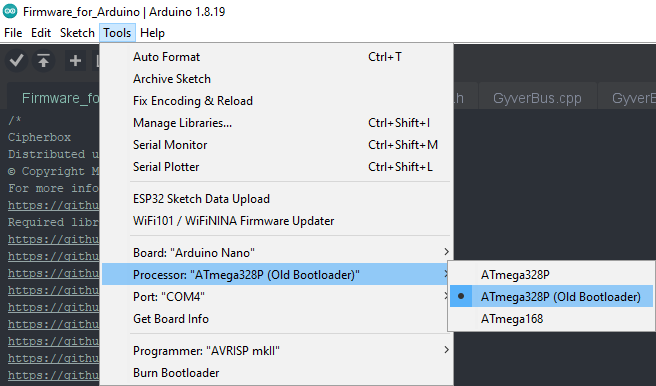Open the File menu
656x386 pixels.
pyautogui.click(x=13, y=33)
